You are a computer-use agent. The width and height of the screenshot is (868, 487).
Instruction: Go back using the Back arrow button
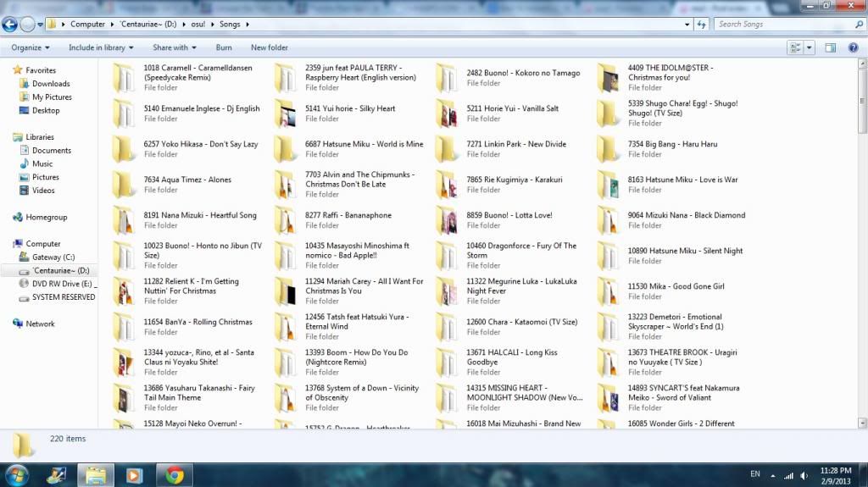(x=9, y=25)
